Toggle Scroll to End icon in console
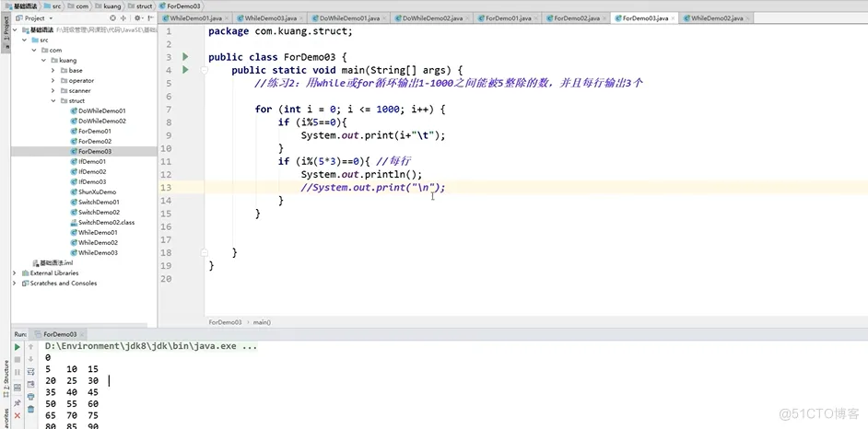 pos(31,384)
